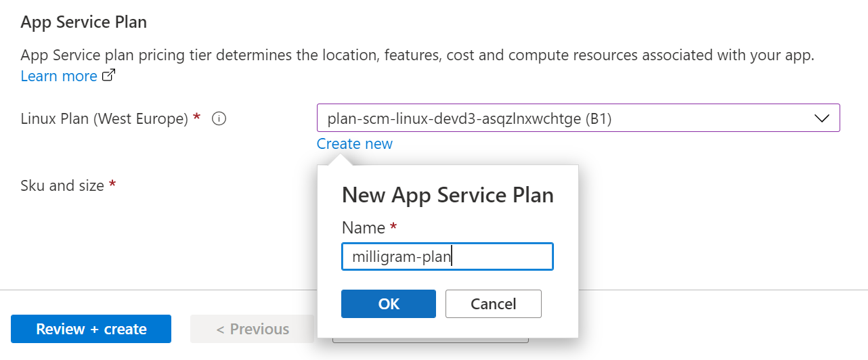The height and width of the screenshot is (360, 868).
Task: Confirm the new plan with OK
Action: [x=389, y=304]
